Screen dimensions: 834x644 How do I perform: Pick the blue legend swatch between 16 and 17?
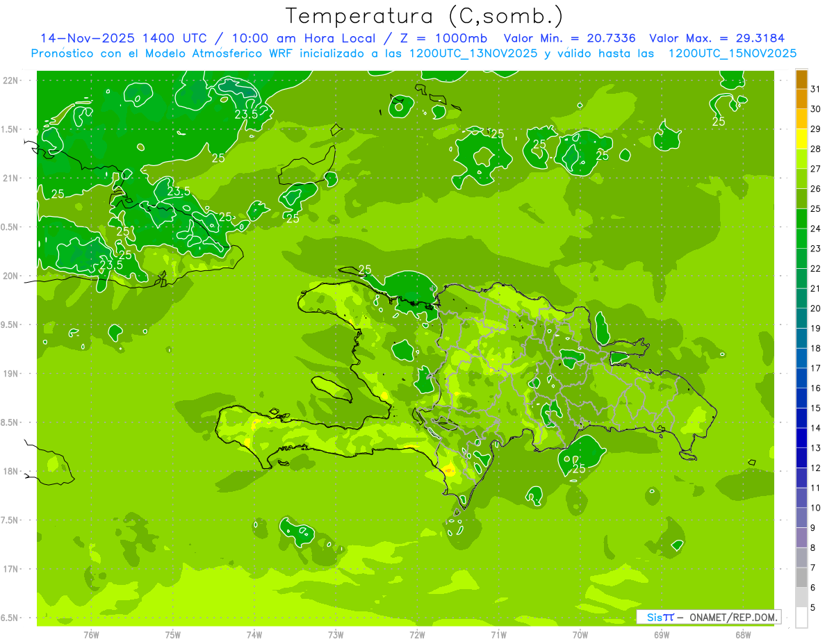point(801,378)
